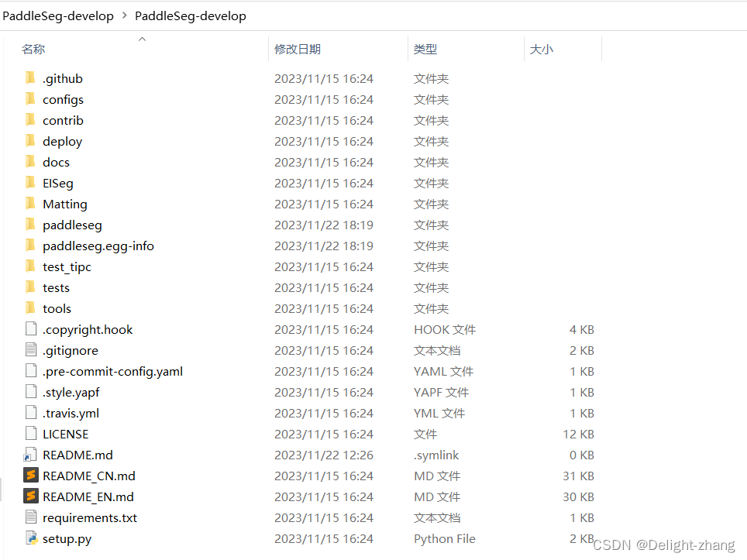Click the .gitignore text file icon
Screen dimensions: 747x560
point(31,349)
